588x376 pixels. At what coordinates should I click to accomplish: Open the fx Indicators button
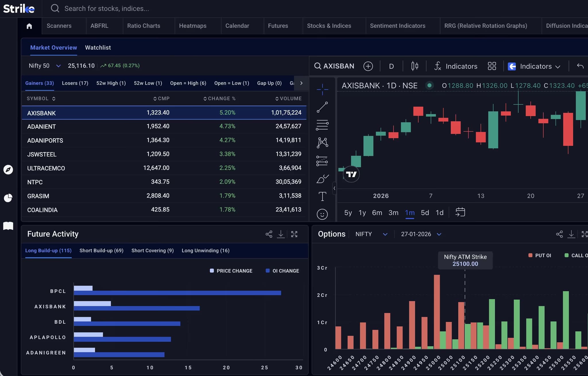click(x=455, y=66)
